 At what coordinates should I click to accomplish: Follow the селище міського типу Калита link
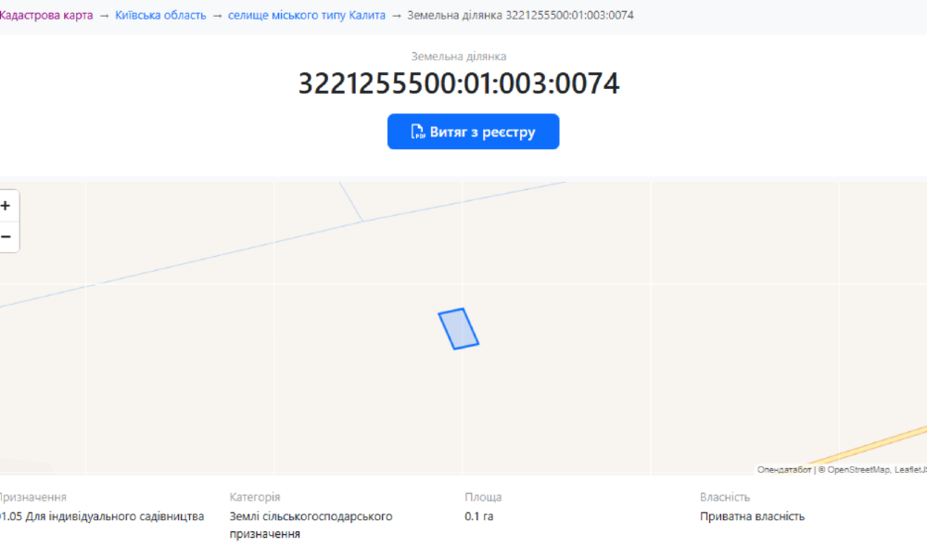[306, 15]
